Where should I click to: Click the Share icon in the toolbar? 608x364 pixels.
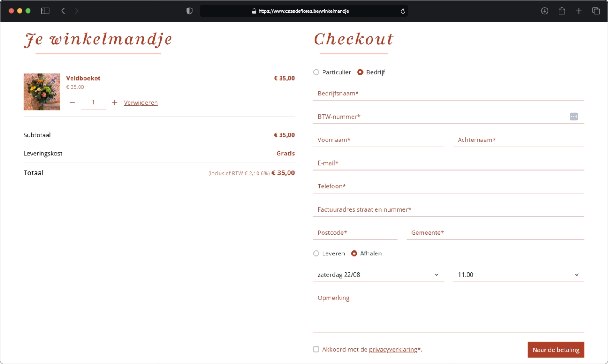(562, 11)
